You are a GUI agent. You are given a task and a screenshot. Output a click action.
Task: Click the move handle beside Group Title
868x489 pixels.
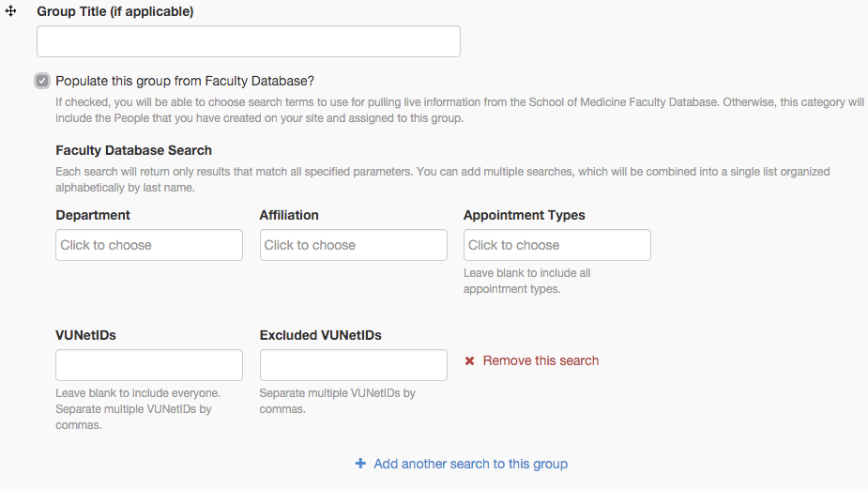click(x=11, y=12)
